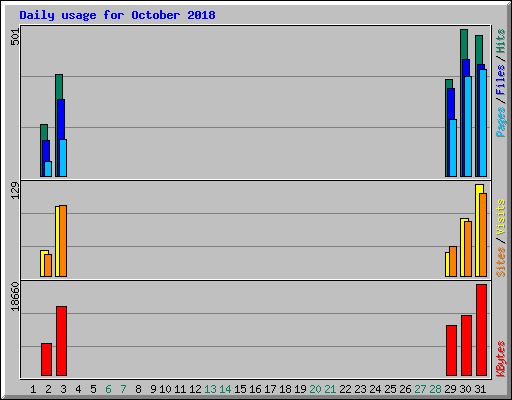Click the 18660 axis maximum label
Screen dimensions: 512x400
tap(15, 297)
